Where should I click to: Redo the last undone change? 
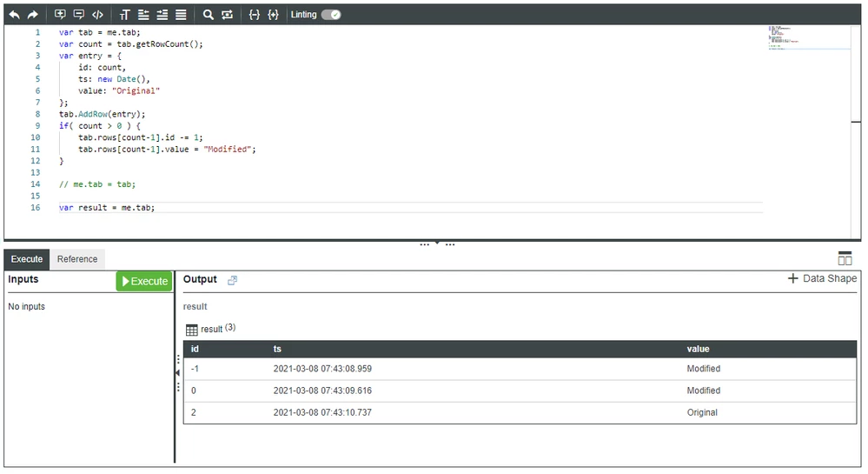[x=33, y=15]
